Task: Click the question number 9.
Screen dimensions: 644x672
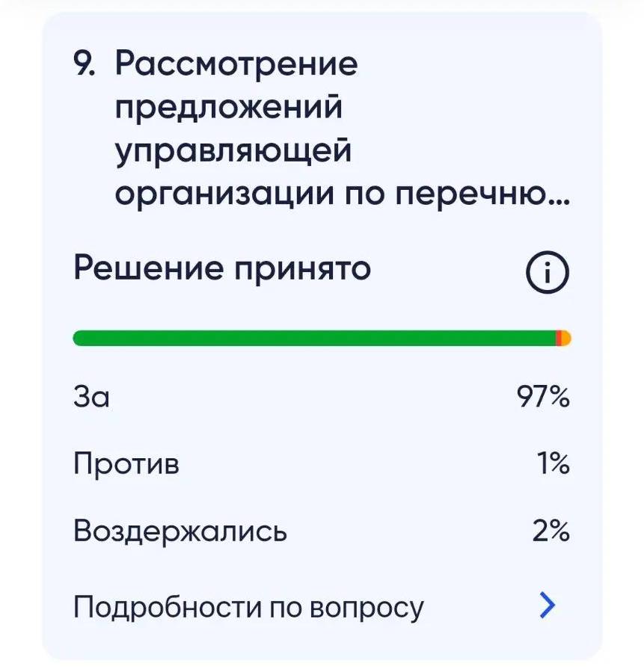Action: point(84,64)
